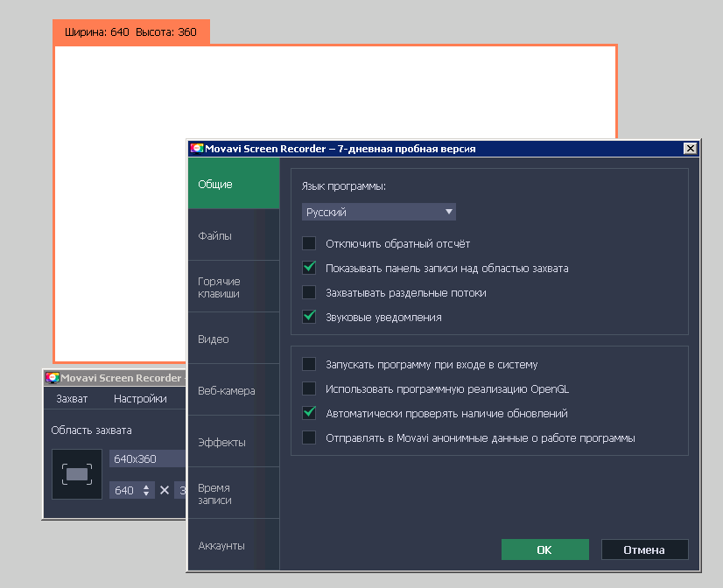Click the capture area frame icon
The width and height of the screenshot is (723, 588).
click(x=77, y=474)
